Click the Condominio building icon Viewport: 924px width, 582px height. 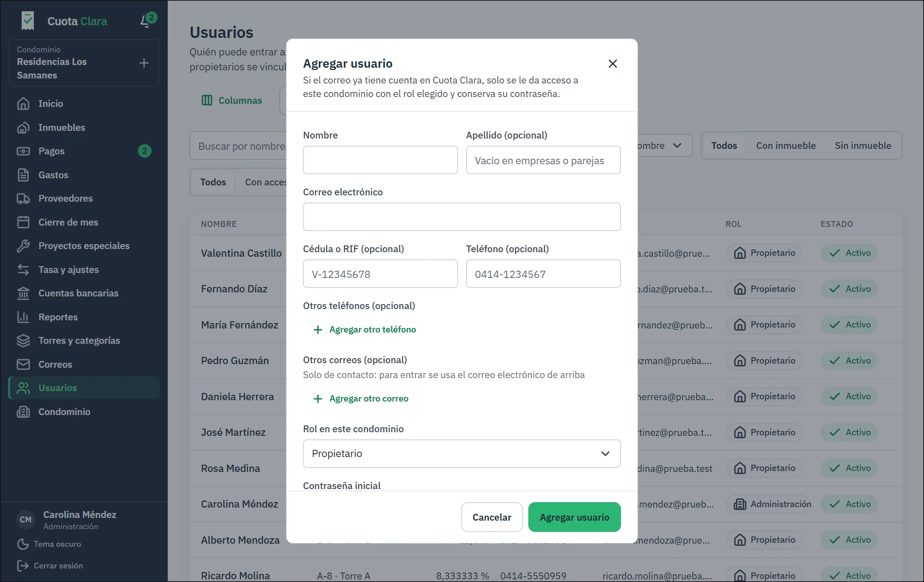23,412
